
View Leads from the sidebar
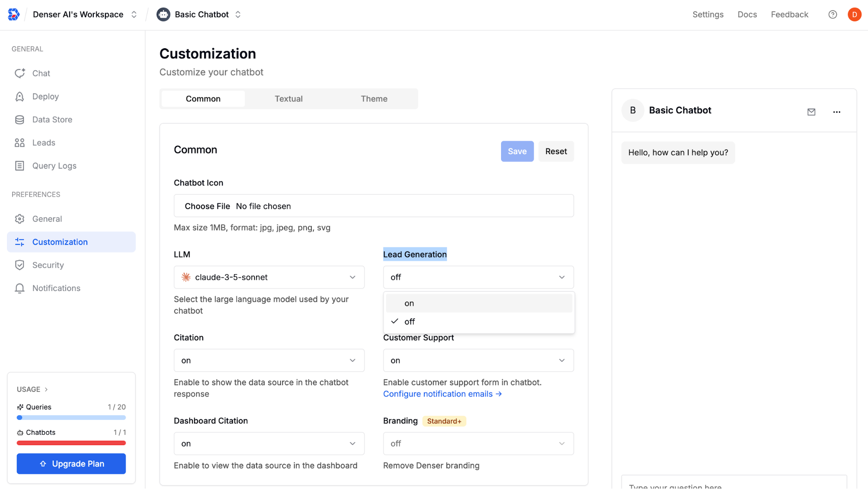pyautogui.click(x=43, y=142)
